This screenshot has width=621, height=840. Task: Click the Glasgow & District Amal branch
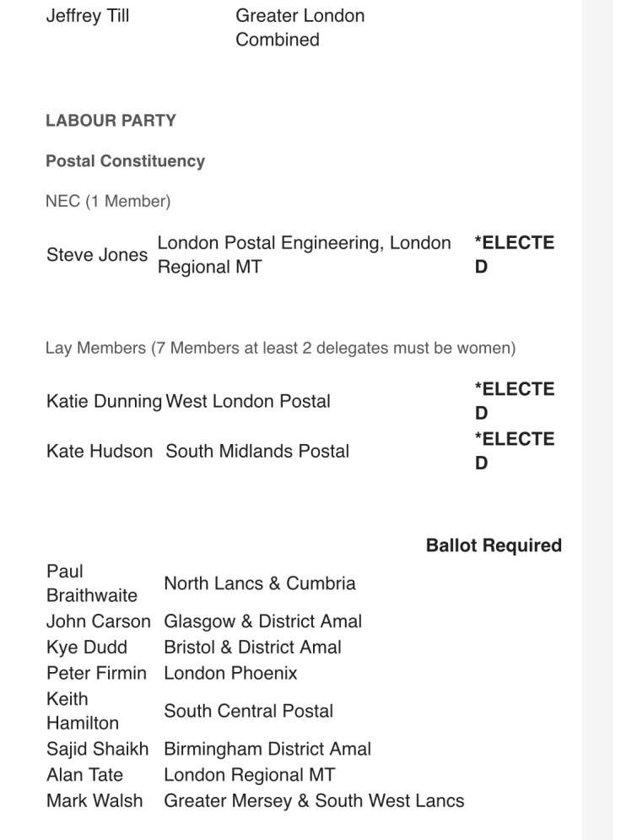point(262,622)
